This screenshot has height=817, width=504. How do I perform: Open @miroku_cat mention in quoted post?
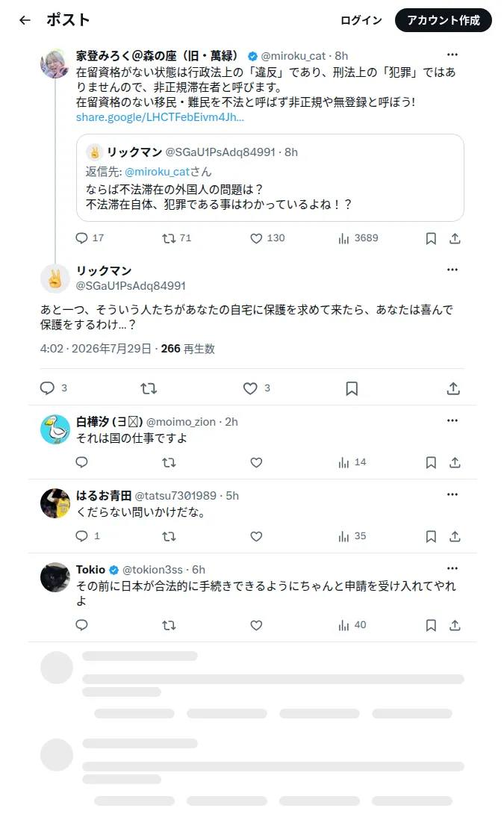(157, 172)
